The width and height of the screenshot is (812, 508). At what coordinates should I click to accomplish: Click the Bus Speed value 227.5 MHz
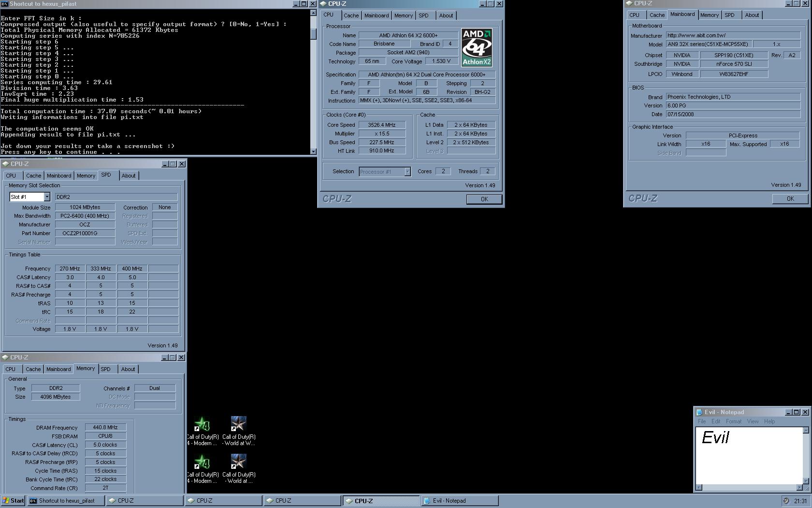pos(382,142)
